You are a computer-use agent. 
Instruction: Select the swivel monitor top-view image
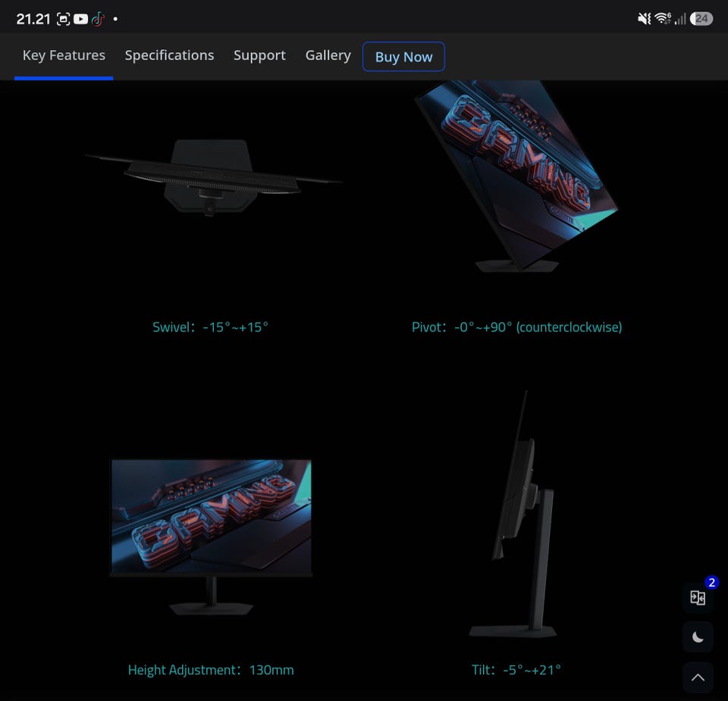pyautogui.click(x=212, y=177)
